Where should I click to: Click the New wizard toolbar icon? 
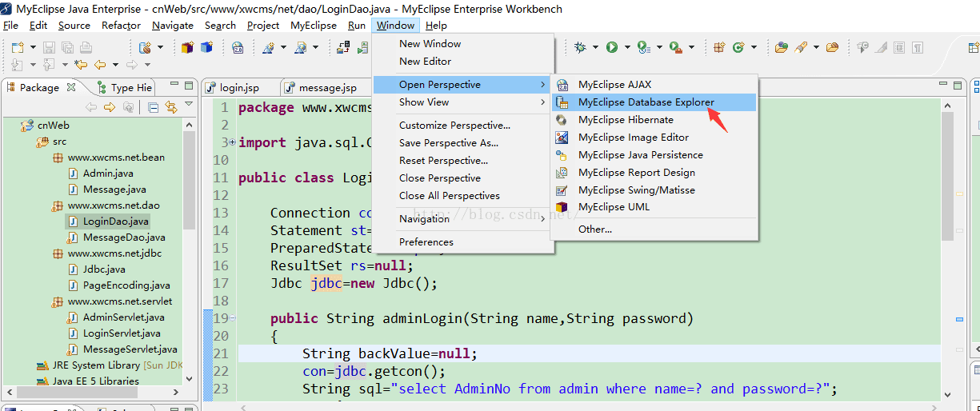coord(18,48)
